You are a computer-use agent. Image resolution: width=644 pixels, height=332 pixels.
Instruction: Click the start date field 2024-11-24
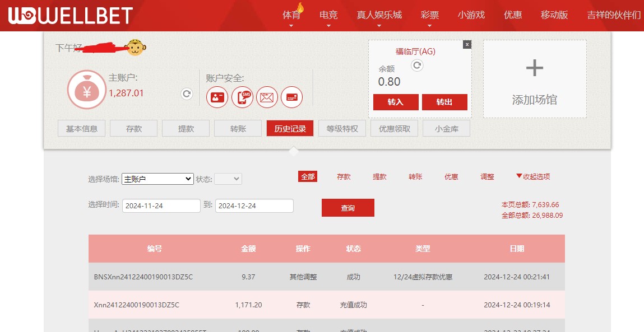161,206
